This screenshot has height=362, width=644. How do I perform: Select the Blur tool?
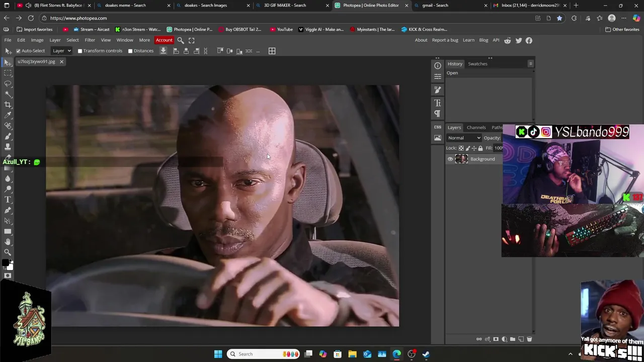[x=8, y=178]
